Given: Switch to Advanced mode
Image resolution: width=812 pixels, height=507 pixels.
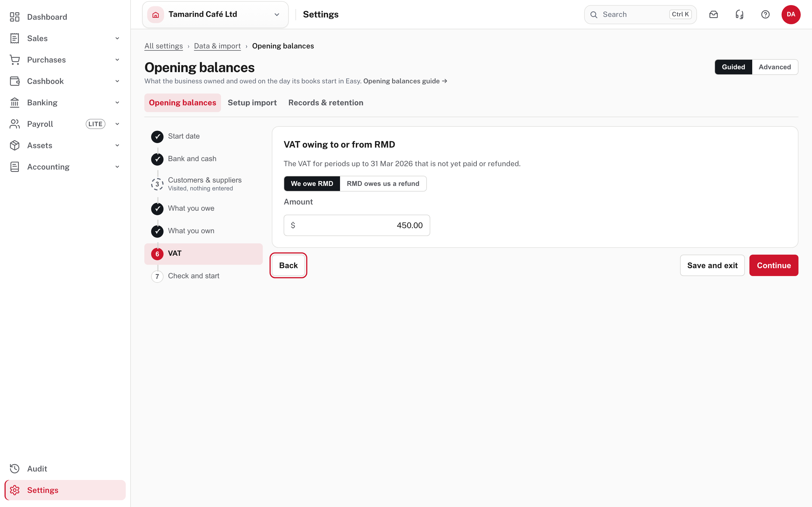Looking at the screenshot, I should pos(775,67).
